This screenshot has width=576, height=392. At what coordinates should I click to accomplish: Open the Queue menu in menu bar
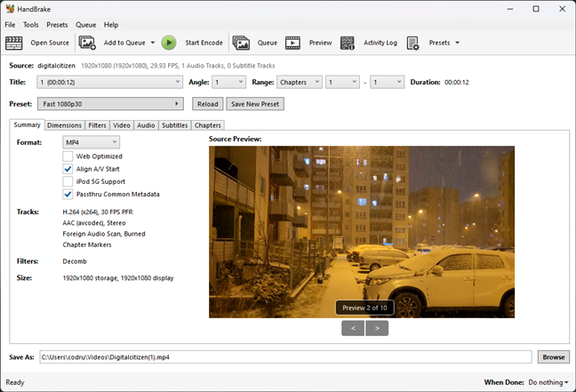tap(86, 25)
